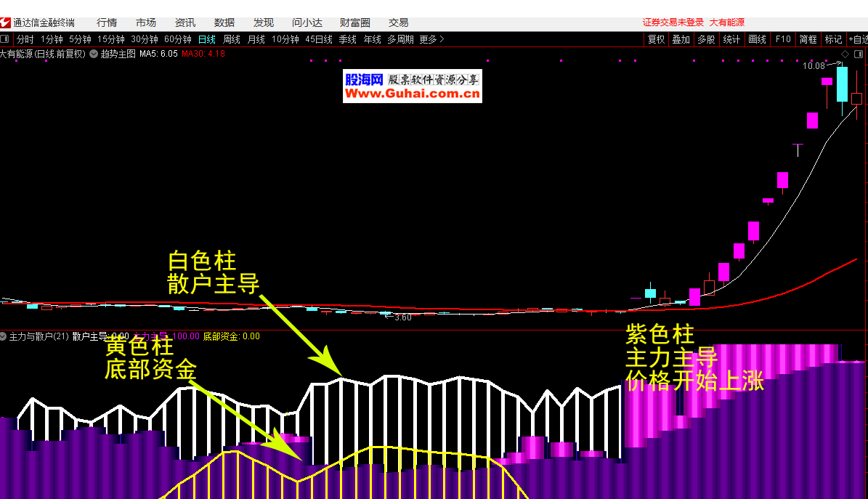The height and width of the screenshot is (499, 868).
Task: Switch to the 周线 weekly period tab
Action: [231, 39]
